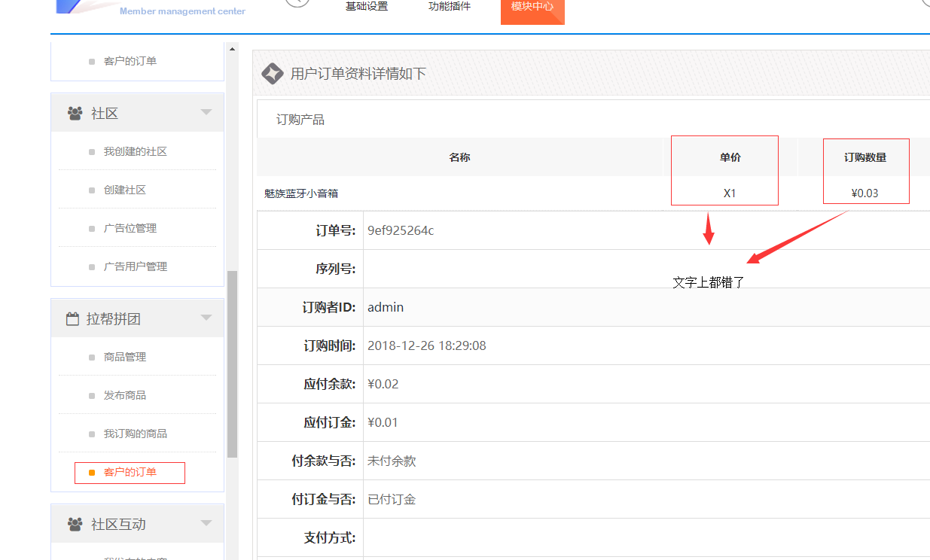Viewport: 930px width, 560px height.
Task: Toggle the 社区互动 section chevron
Action: [206, 524]
